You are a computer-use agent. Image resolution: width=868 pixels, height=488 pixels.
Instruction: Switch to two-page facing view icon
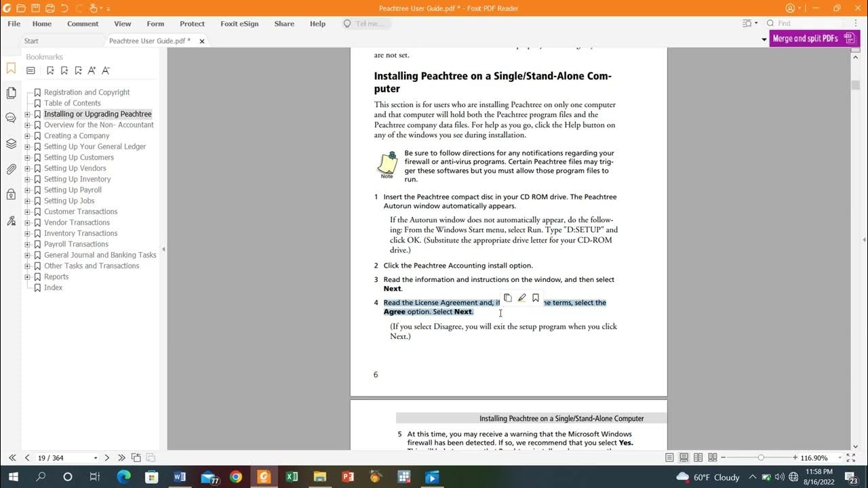[x=698, y=458]
